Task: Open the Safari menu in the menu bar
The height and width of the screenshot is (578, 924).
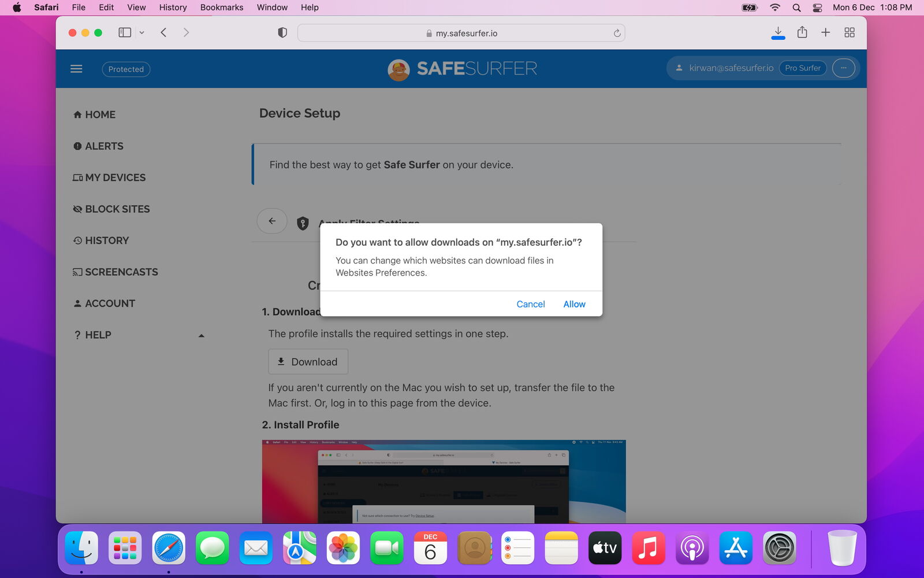Action: 46,8
